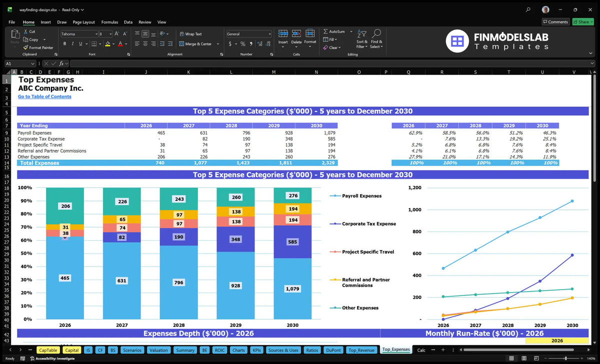Click the zoom slider in the status bar
The height and width of the screenshot is (364, 600).
(565, 359)
